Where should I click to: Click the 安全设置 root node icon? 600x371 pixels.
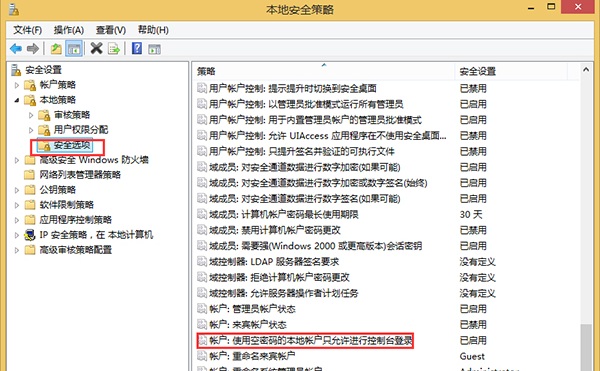tap(16, 70)
